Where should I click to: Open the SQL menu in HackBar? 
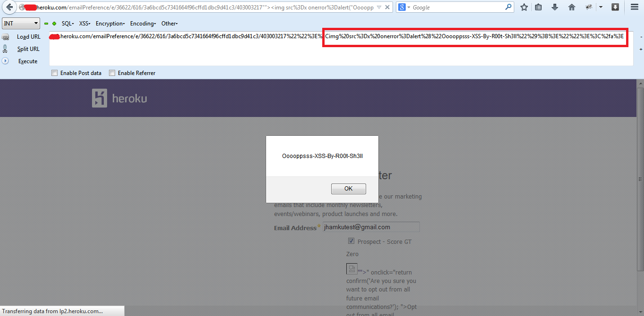(67, 24)
